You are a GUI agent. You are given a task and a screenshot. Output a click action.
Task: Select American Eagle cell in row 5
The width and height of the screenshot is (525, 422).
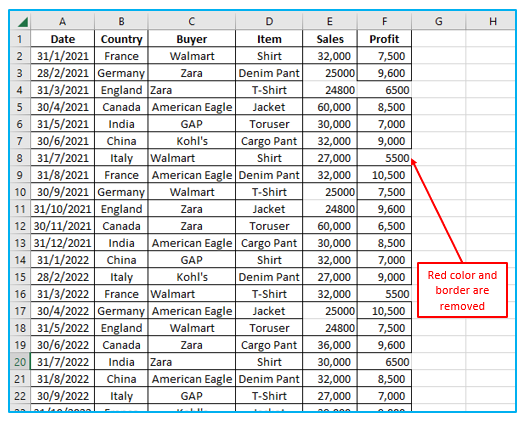192,107
